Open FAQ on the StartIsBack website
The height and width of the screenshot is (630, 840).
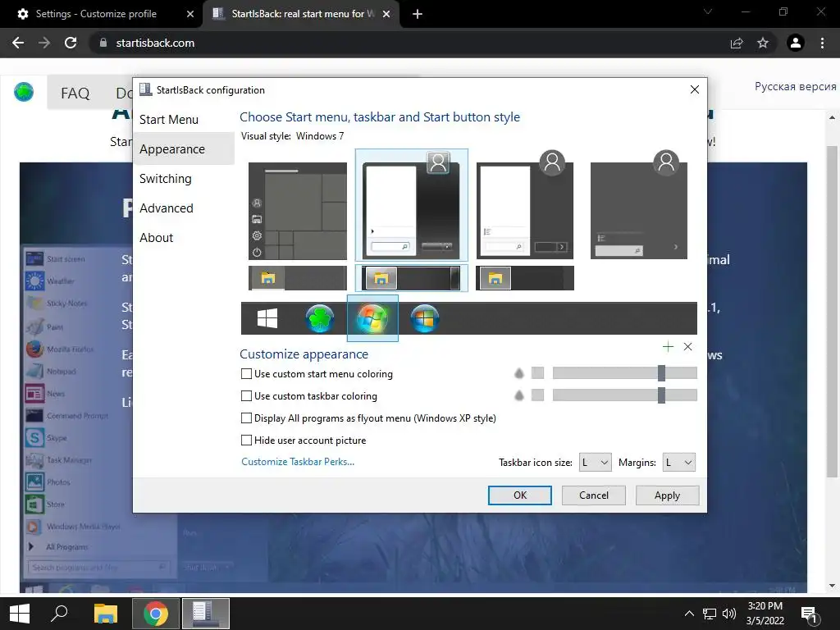point(75,94)
